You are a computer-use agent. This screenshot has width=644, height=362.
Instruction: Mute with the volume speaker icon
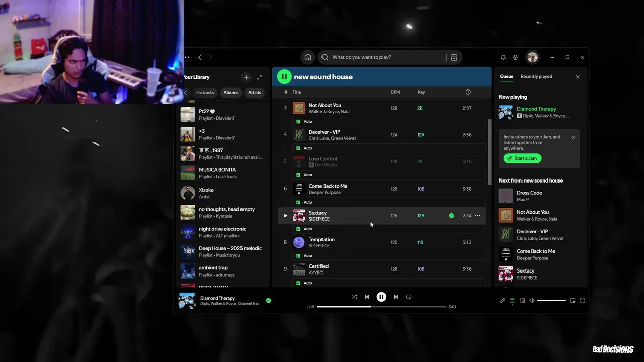click(x=532, y=301)
